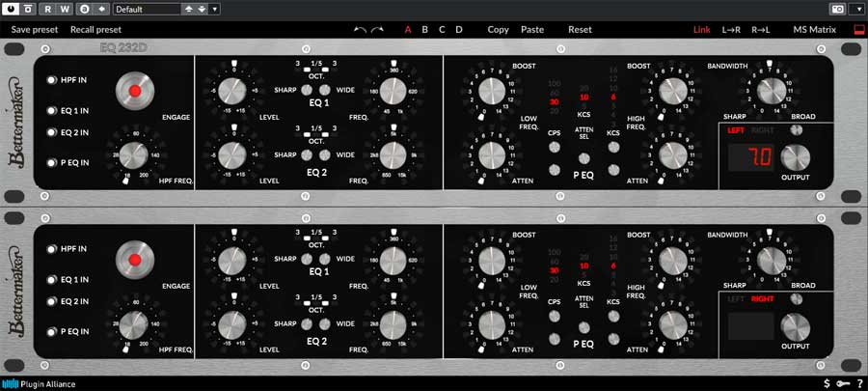Click the red ENGAGE button on the left-channel unit
This screenshot has height=391, width=868.
coord(135,91)
